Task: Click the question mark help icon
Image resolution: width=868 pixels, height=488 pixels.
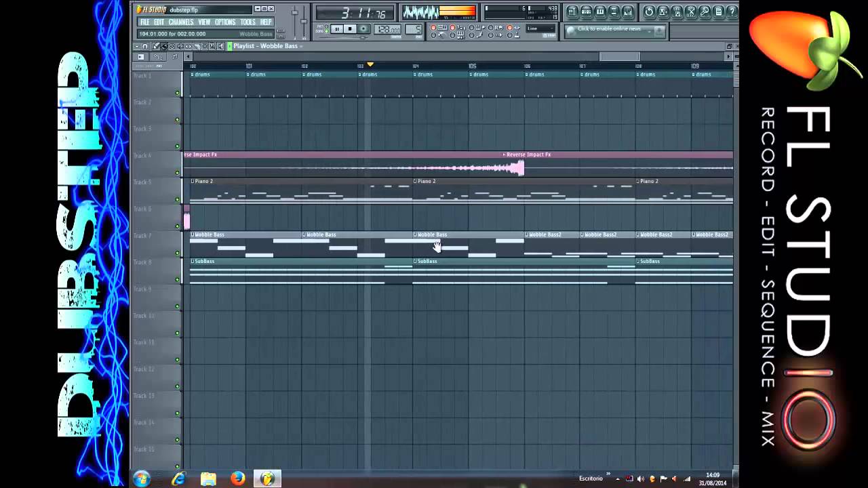Action: (x=732, y=12)
